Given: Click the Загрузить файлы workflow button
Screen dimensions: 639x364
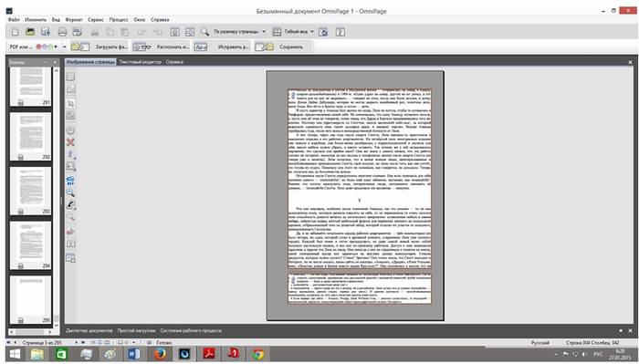Looking at the screenshot, I should (x=100, y=47).
